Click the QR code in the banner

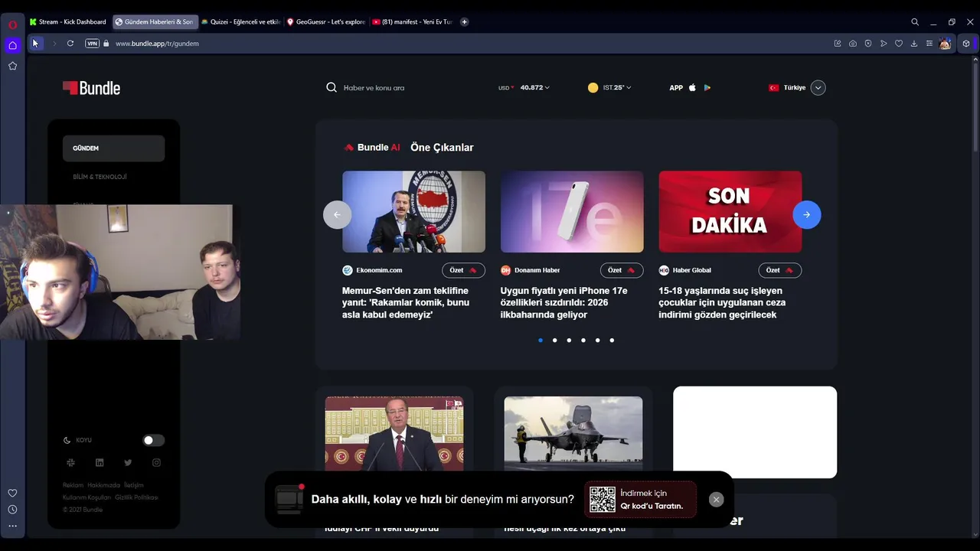[603, 500]
